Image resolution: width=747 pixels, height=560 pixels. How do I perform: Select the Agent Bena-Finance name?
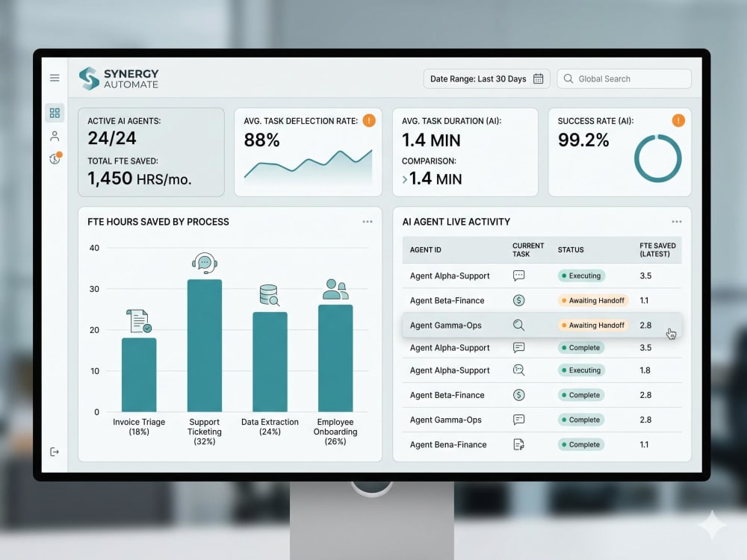[x=447, y=444]
